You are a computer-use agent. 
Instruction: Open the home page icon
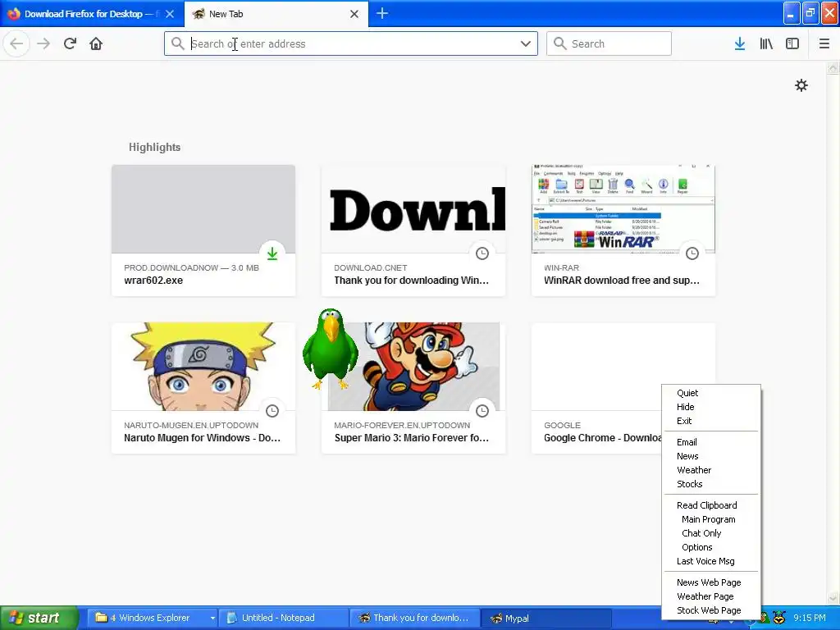96,43
